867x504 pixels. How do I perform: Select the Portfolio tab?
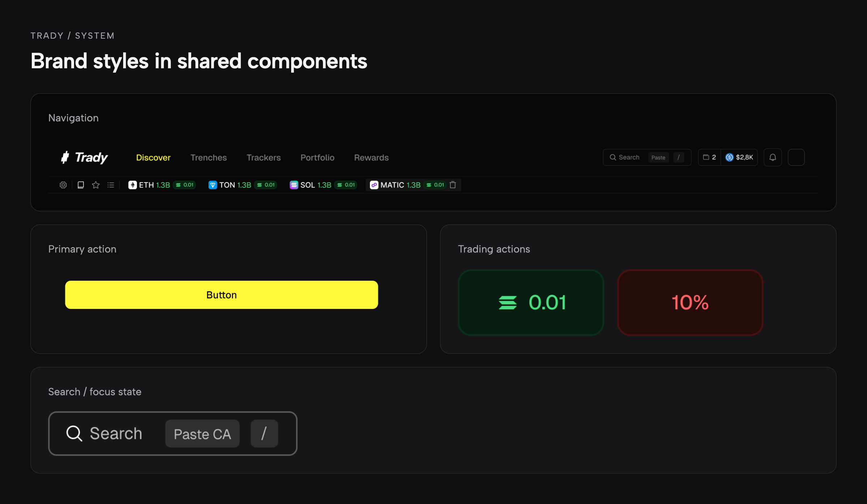click(x=318, y=158)
